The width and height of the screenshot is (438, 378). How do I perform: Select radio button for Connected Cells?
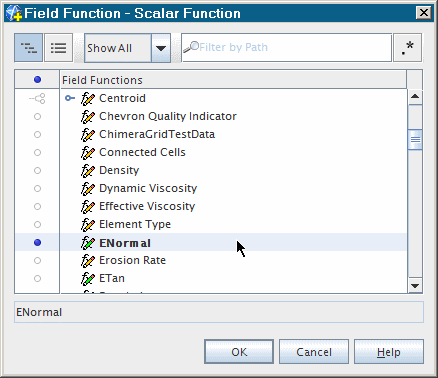click(37, 153)
